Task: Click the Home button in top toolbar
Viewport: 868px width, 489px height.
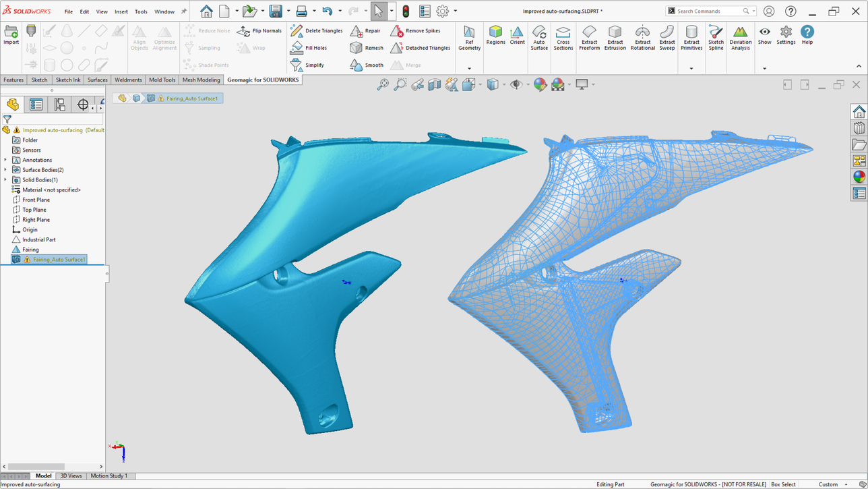Action: [206, 11]
